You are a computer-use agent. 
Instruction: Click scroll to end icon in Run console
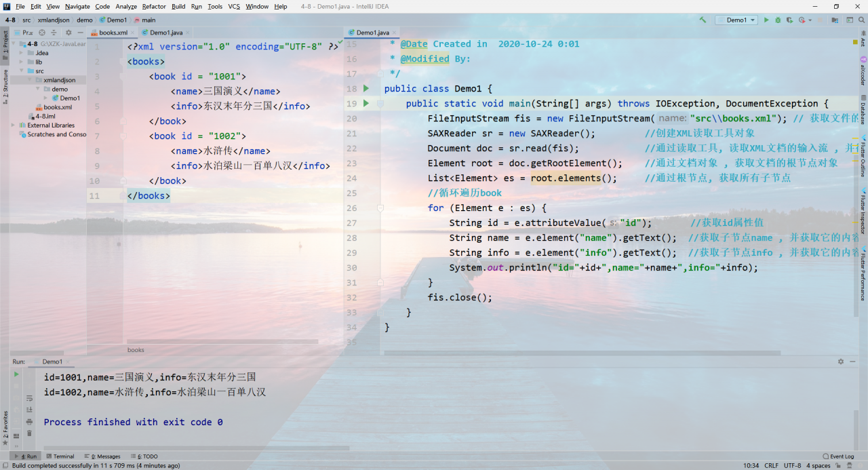pyautogui.click(x=29, y=410)
